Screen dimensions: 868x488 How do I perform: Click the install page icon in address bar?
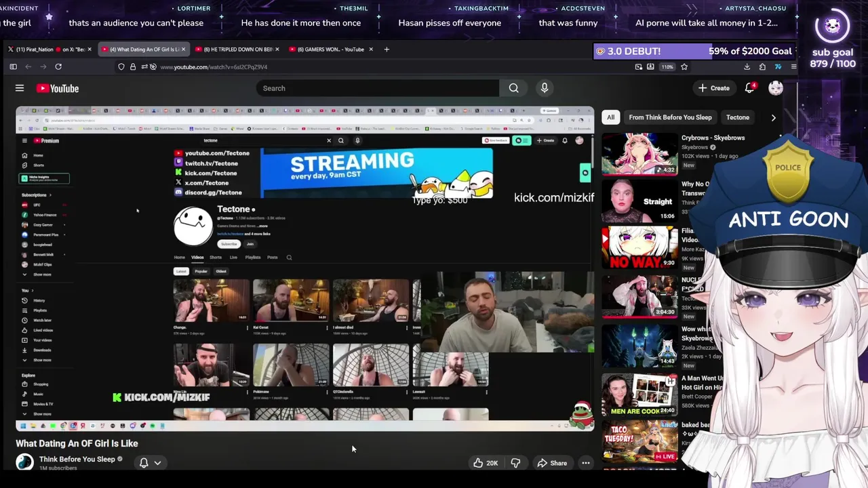coord(650,66)
